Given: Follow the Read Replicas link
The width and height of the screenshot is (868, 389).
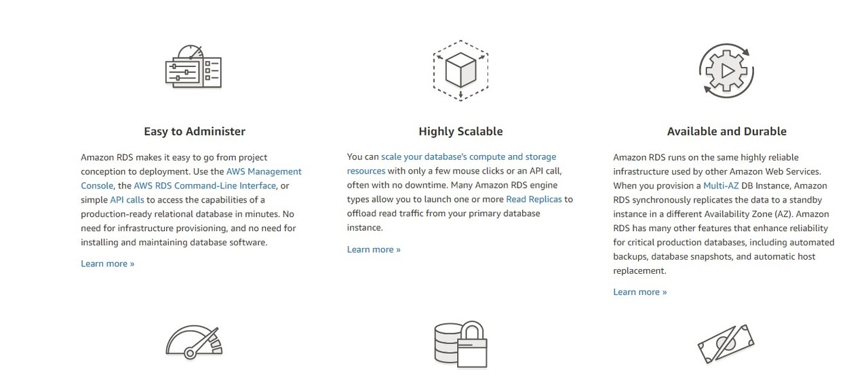Looking at the screenshot, I should [534, 199].
